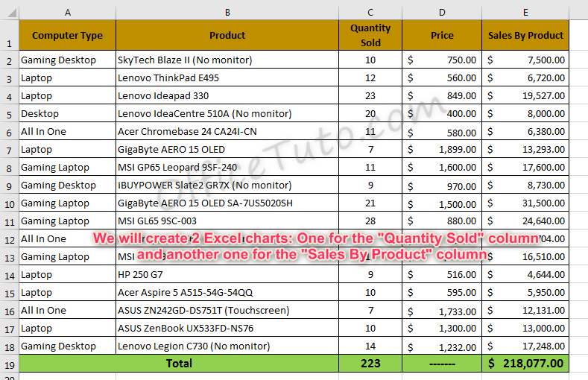This screenshot has width=588, height=380.
Task: Click the "Product" header cell
Action: (227, 35)
